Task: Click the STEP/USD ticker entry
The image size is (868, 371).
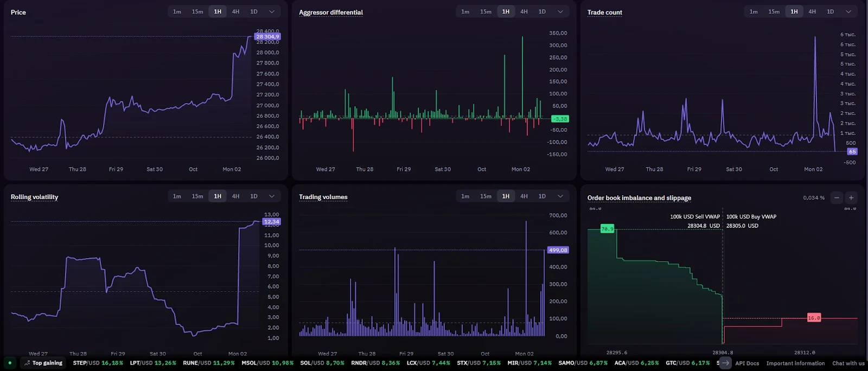Action: pos(98,363)
